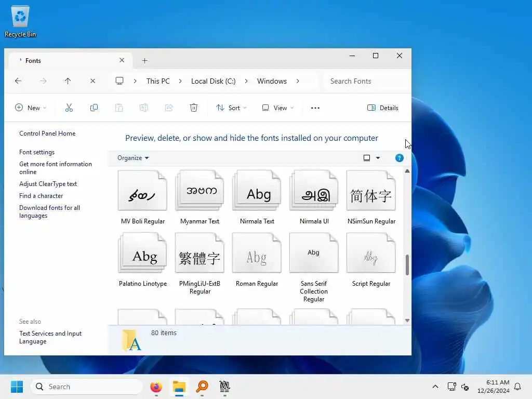Click the computer icon in address bar
532x399 pixels.
point(119,81)
